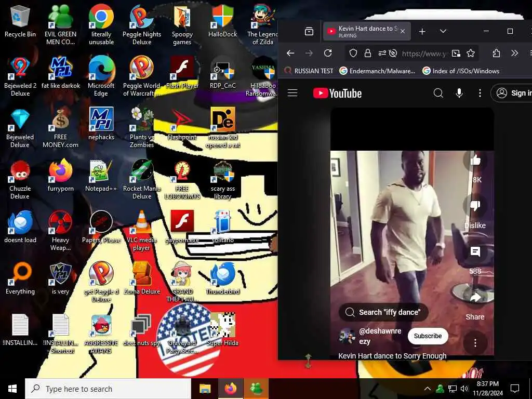Reload the current page

(x=328, y=53)
